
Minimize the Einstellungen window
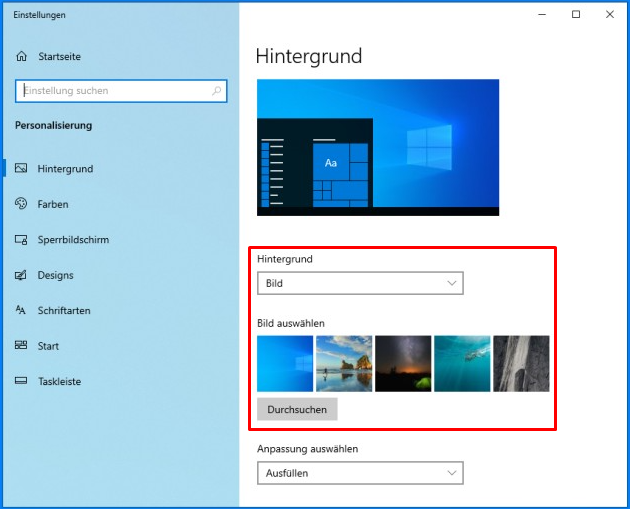542,14
